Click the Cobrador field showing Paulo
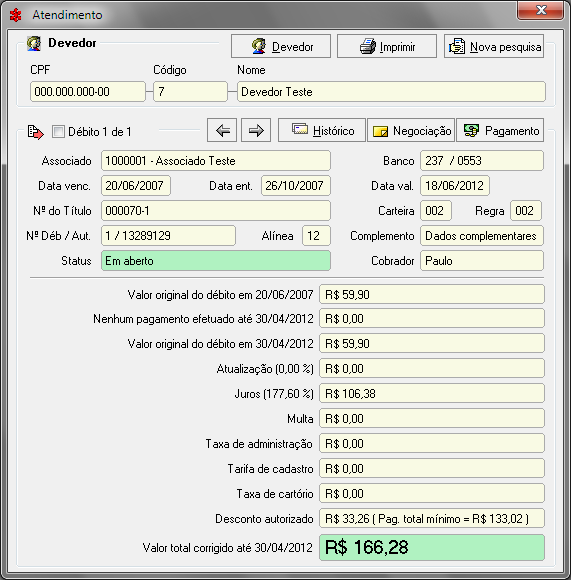The height and width of the screenshot is (580, 571). tap(482, 261)
